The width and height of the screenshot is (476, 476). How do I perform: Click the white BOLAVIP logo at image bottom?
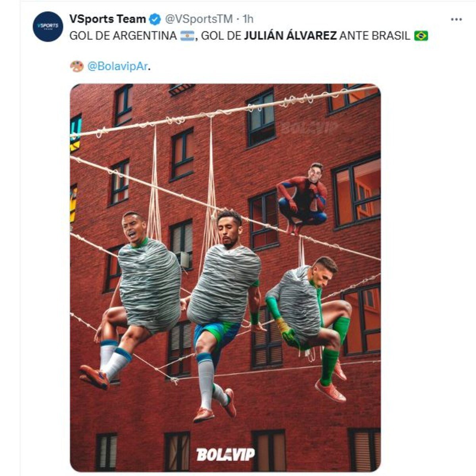pyautogui.click(x=225, y=454)
